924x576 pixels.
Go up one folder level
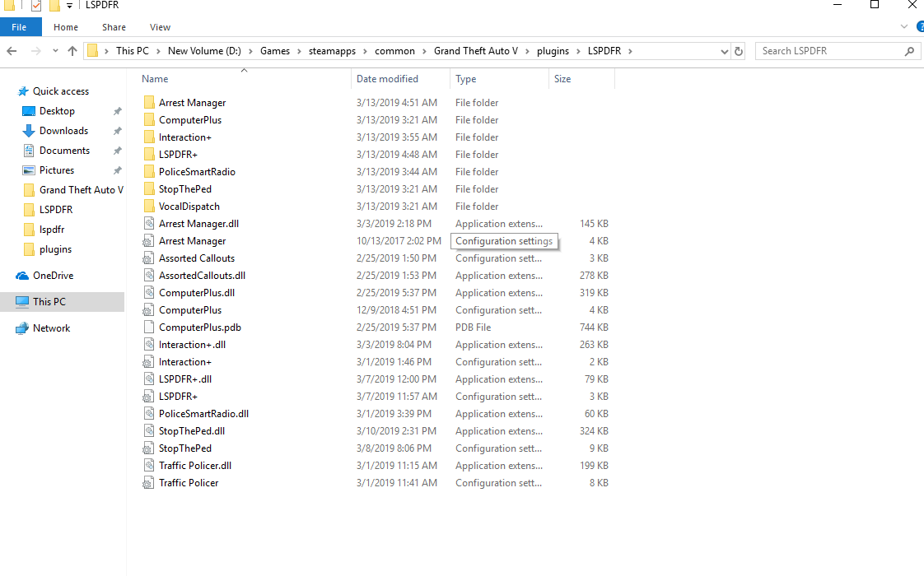tap(72, 51)
